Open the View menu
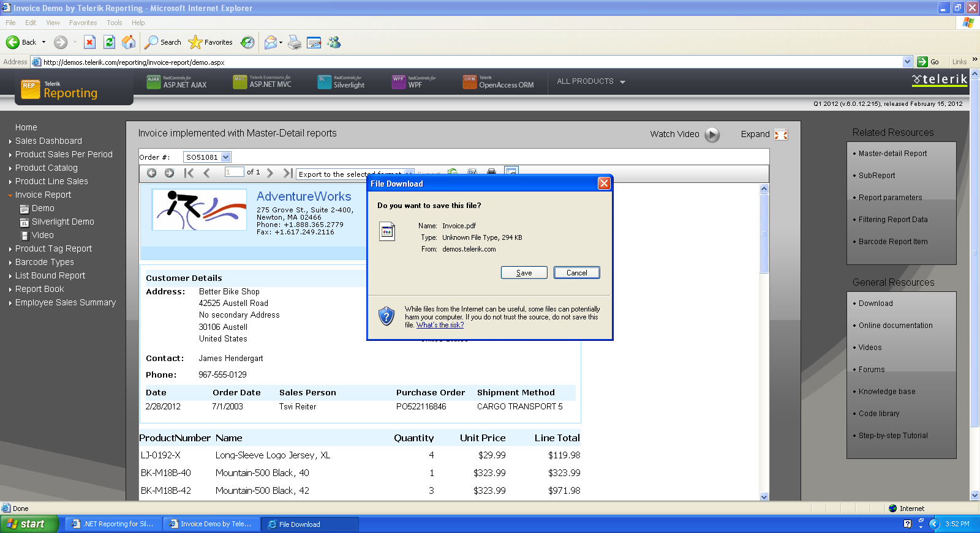The width and height of the screenshot is (980, 533). [53, 23]
